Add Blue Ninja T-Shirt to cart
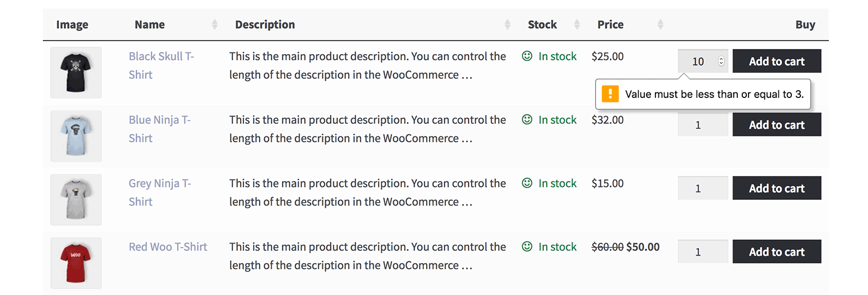 (777, 124)
